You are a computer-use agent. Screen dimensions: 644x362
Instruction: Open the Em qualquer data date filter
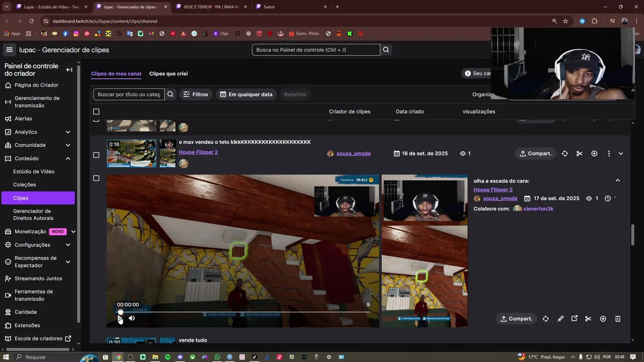point(246,94)
